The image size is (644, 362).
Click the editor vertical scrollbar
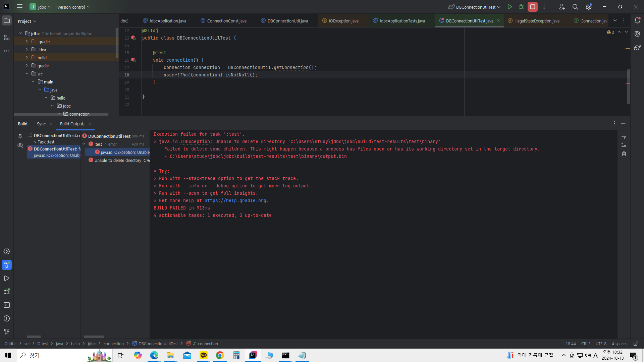point(629,86)
